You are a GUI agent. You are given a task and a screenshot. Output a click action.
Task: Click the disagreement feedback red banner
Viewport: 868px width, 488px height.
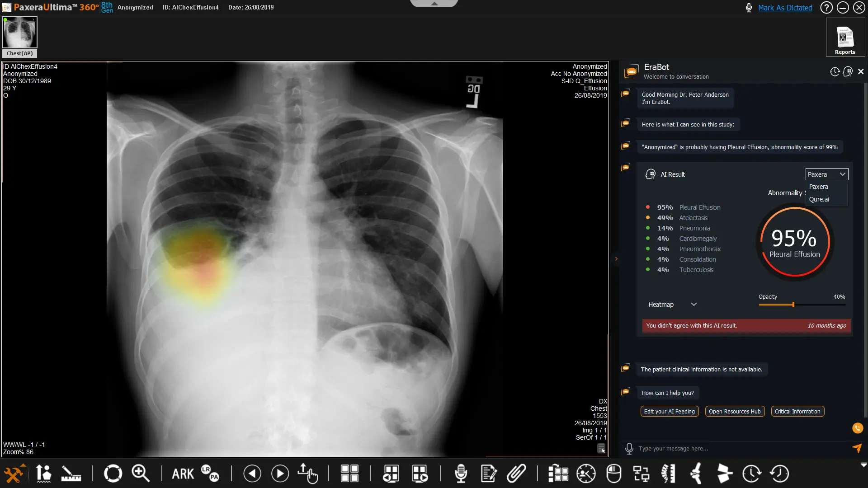tap(746, 326)
